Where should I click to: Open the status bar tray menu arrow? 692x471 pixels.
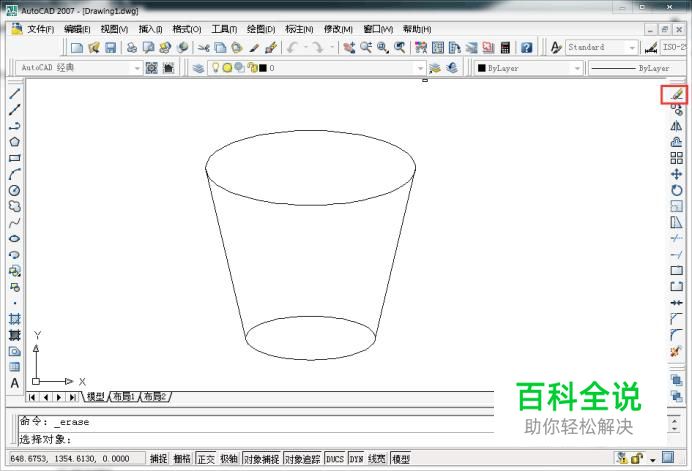652,460
